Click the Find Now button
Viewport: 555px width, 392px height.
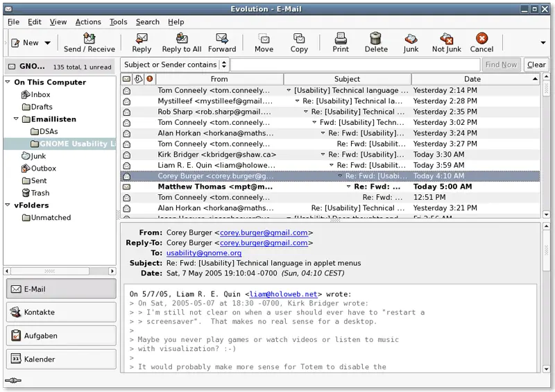pos(501,65)
